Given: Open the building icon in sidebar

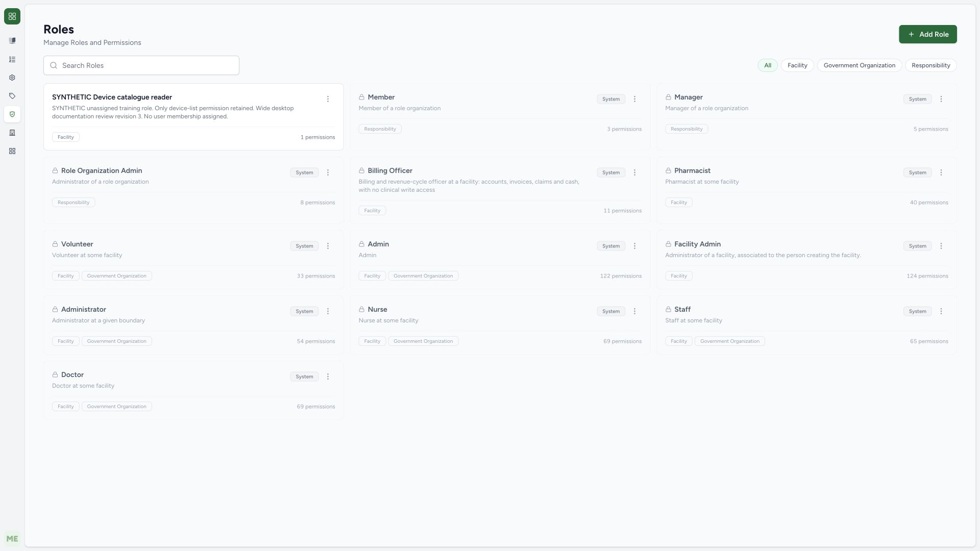Looking at the screenshot, I should tap(12, 133).
